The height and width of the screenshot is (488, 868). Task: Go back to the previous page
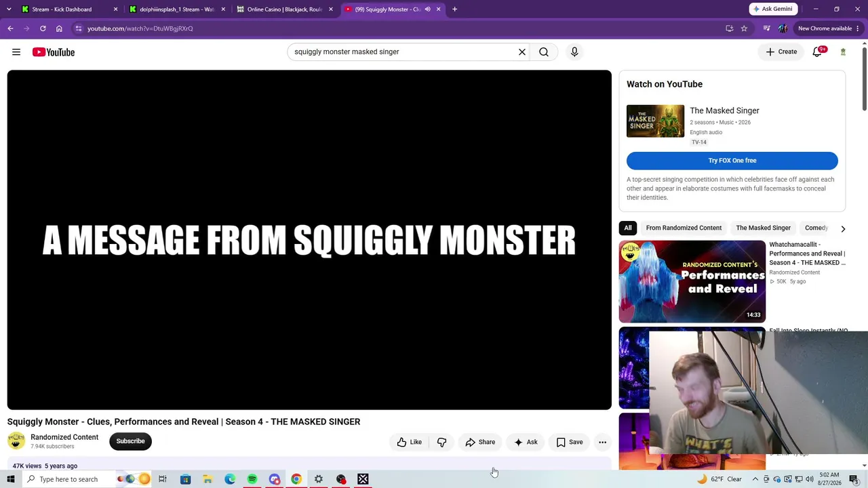(x=10, y=28)
